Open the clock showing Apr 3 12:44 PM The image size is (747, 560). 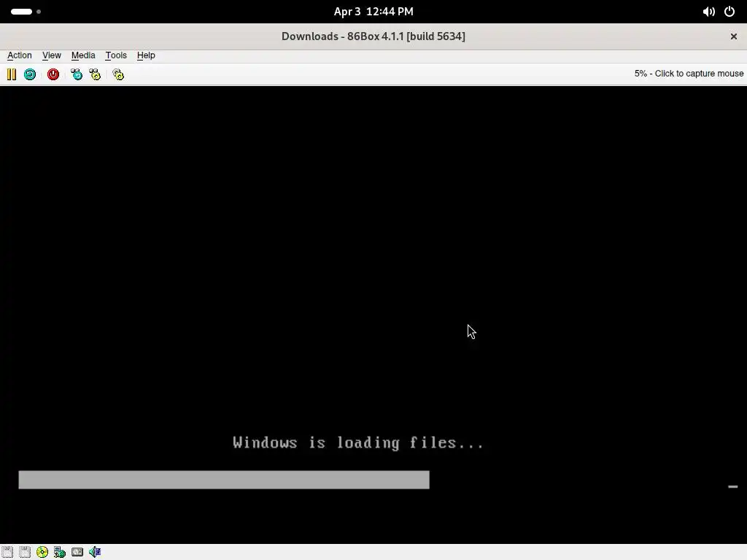pyautogui.click(x=373, y=12)
